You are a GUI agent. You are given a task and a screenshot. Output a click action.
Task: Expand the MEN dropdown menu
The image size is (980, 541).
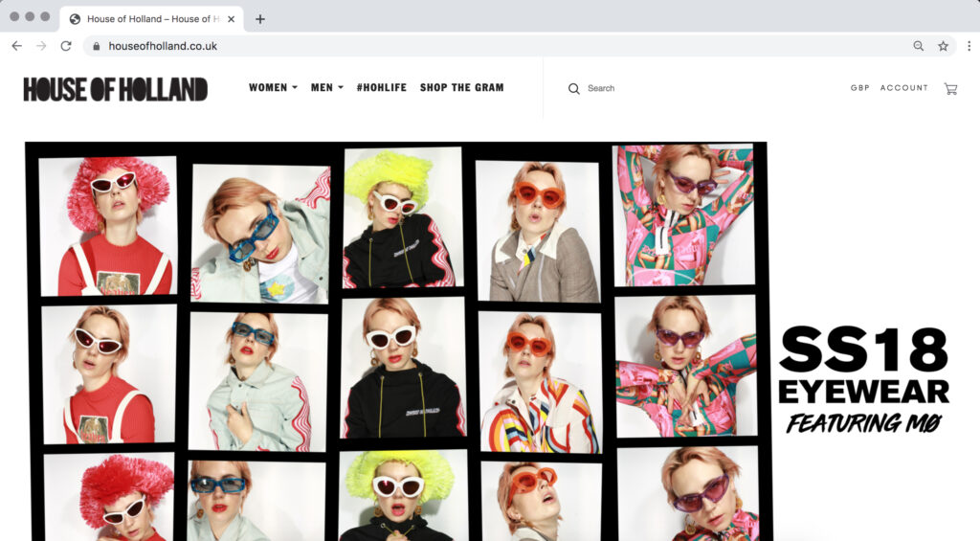326,88
